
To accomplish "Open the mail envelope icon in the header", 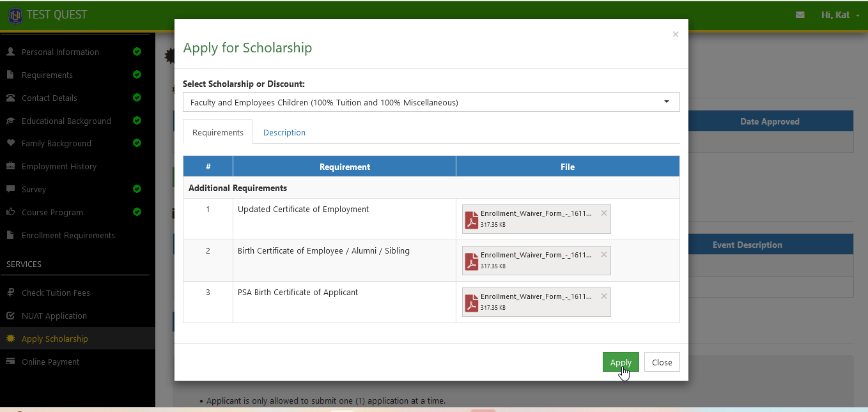I will coord(800,15).
